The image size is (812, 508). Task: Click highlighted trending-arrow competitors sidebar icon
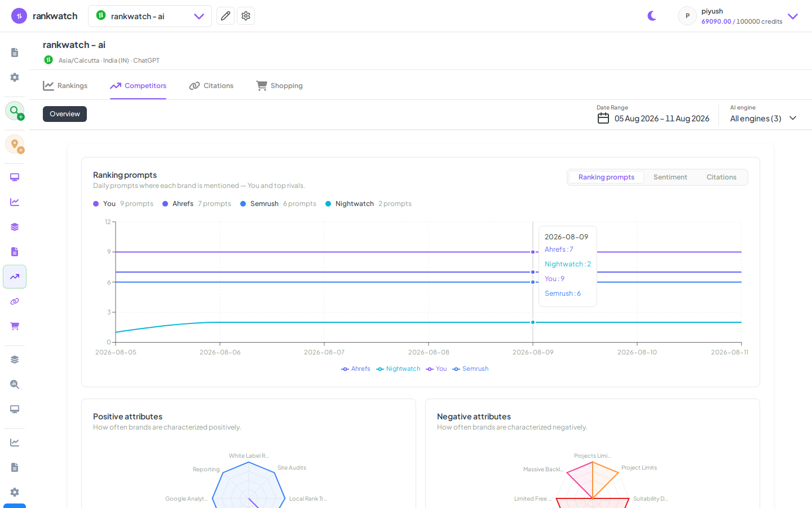click(15, 277)
